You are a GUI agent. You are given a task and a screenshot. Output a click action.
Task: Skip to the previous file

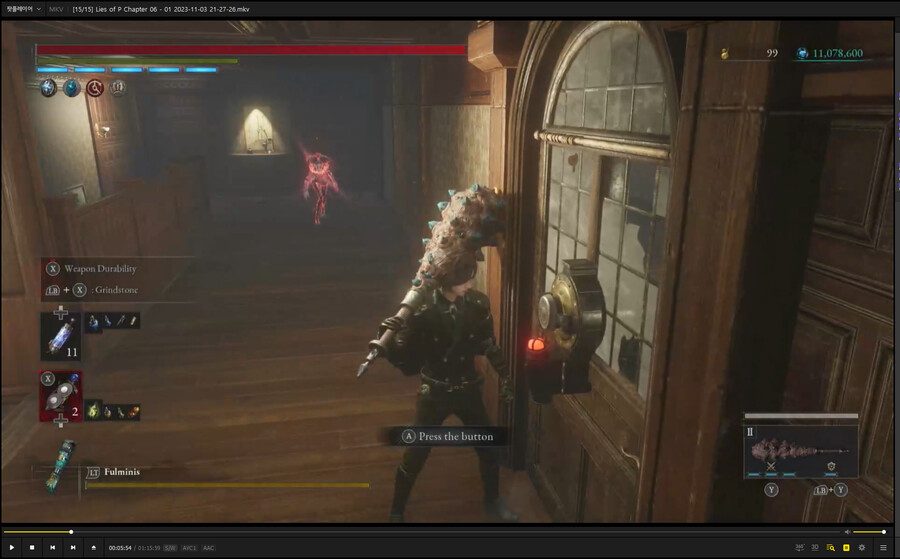pos(52,548)
